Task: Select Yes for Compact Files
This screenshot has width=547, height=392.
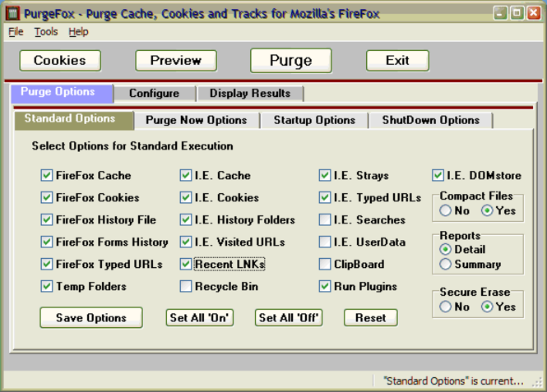Action: 487,210
